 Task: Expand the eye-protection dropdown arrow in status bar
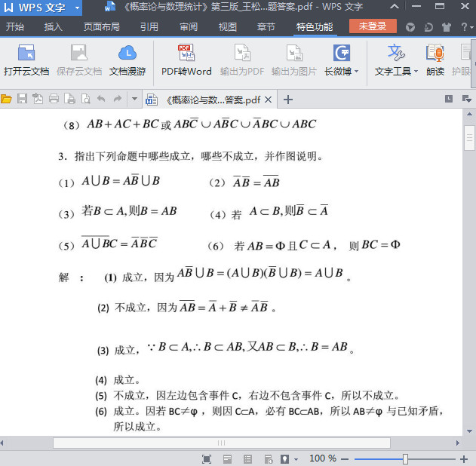[296, 460]
